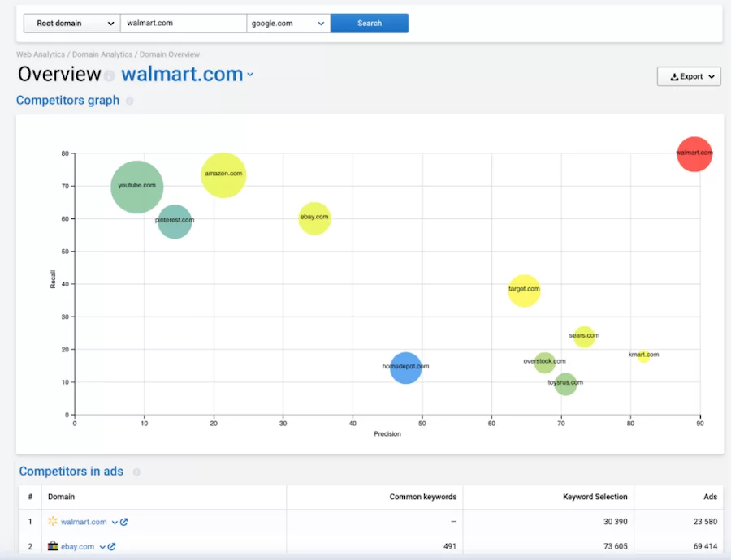
Task: Click the info icon beside Competitors in ads
Action: tap(136, 472)
